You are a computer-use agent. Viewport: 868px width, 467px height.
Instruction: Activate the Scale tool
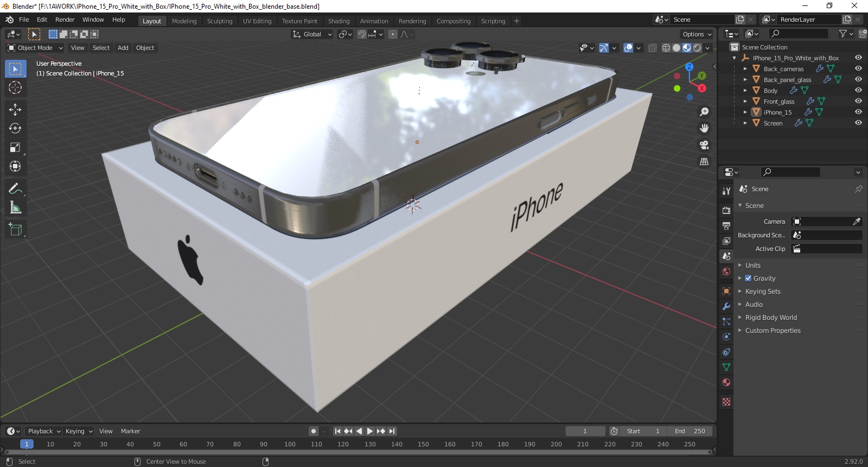[15, 147]
